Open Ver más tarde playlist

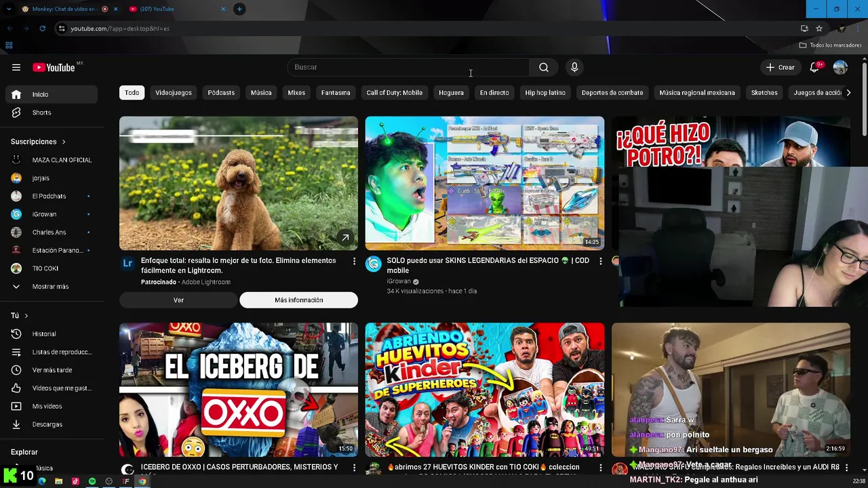(52, 370)
